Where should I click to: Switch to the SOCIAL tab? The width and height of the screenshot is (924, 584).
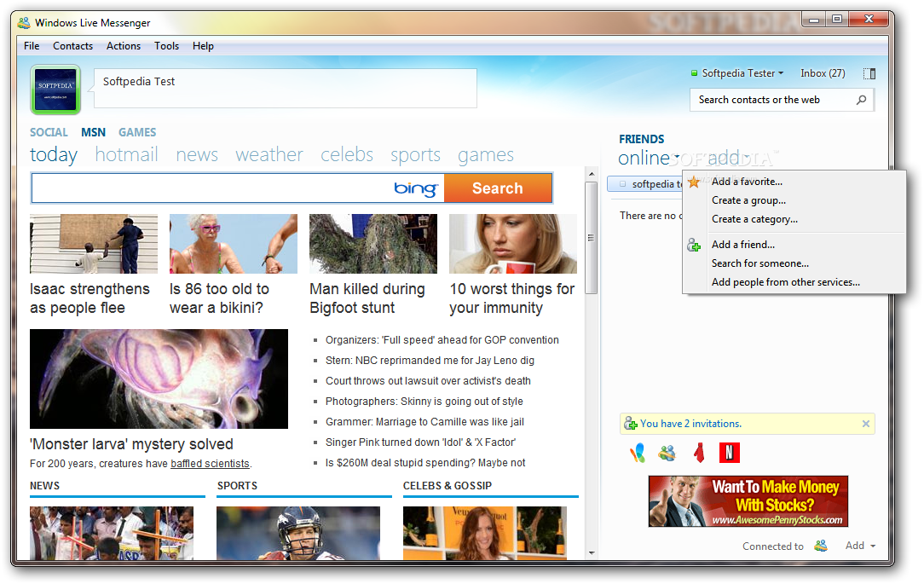click(49, 133)
